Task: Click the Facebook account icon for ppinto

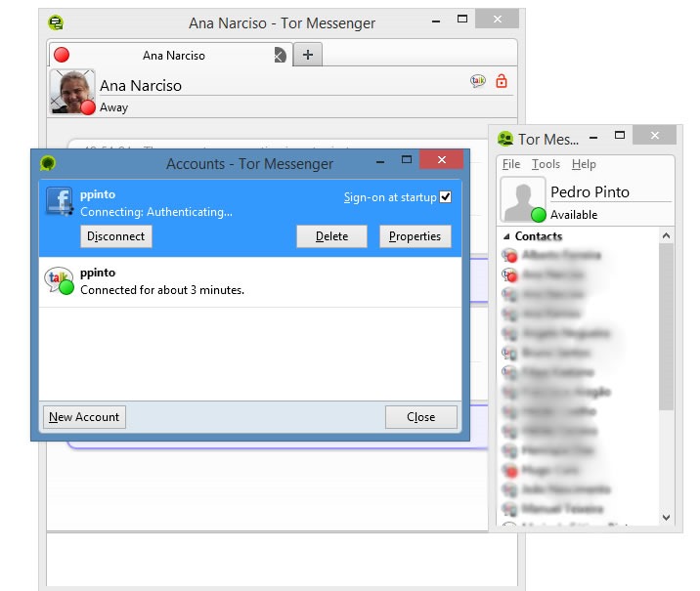Action: 61,201
